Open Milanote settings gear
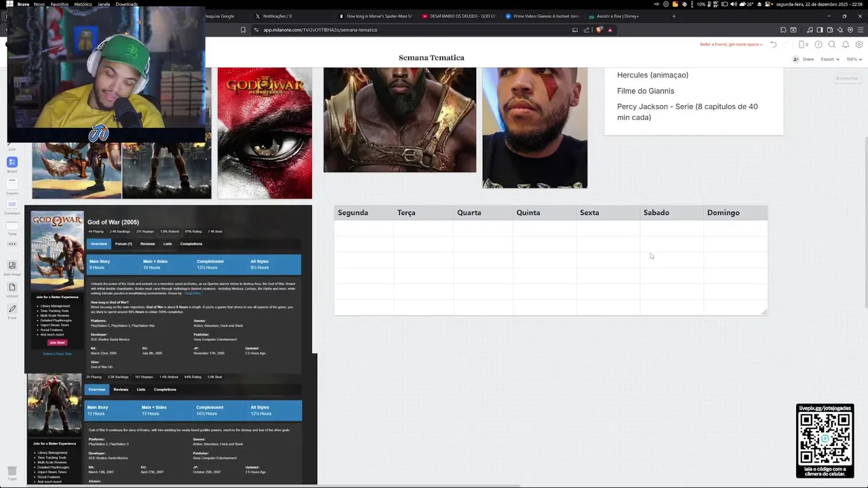Image resolution: width=868 pixels, height=488 pixels. (x=859, y=45)
